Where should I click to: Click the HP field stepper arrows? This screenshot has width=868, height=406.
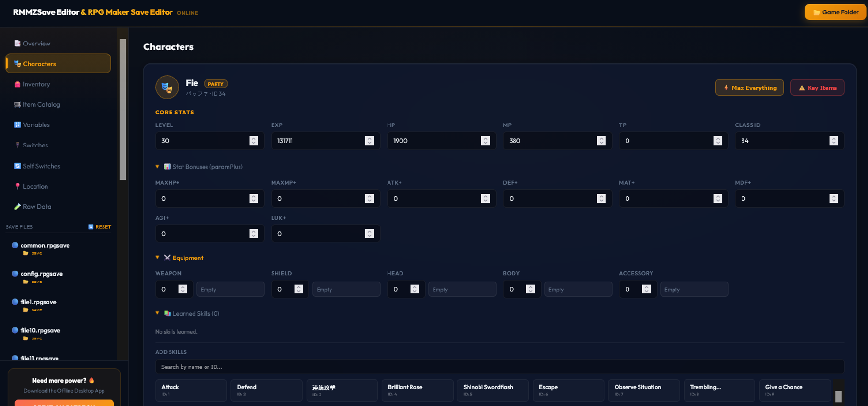click(485, 141)
